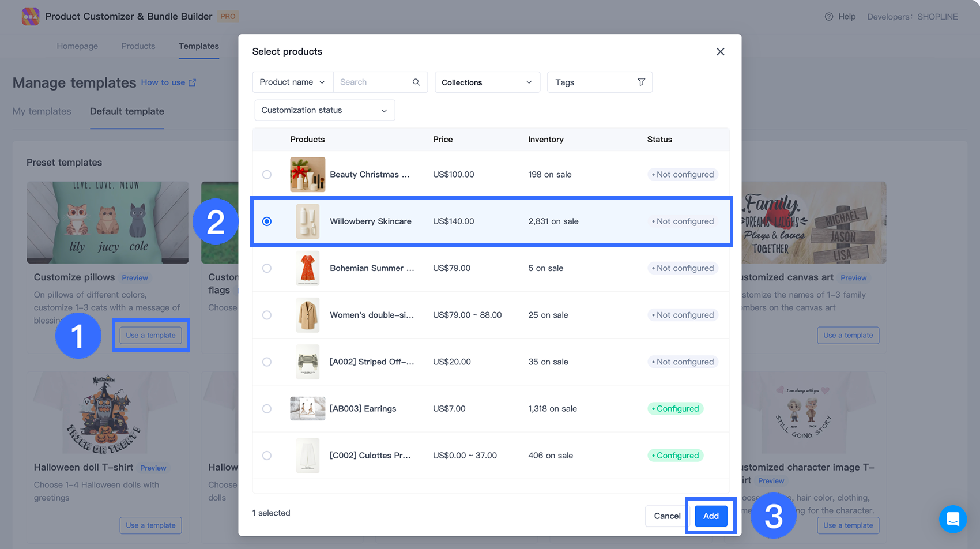
Task: Click the [A002] Striped Off top thumbnail
Action: point(307,362)
